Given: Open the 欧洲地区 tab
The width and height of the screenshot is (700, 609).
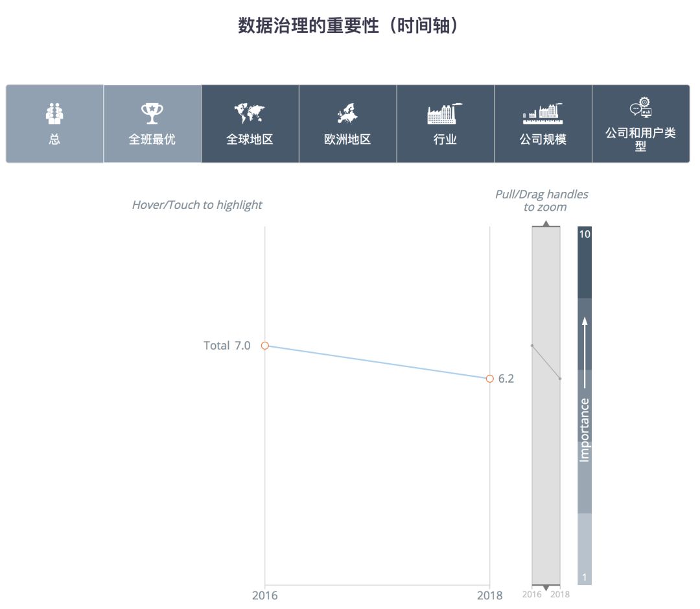Looking at the screenshot, I should 347,139.
